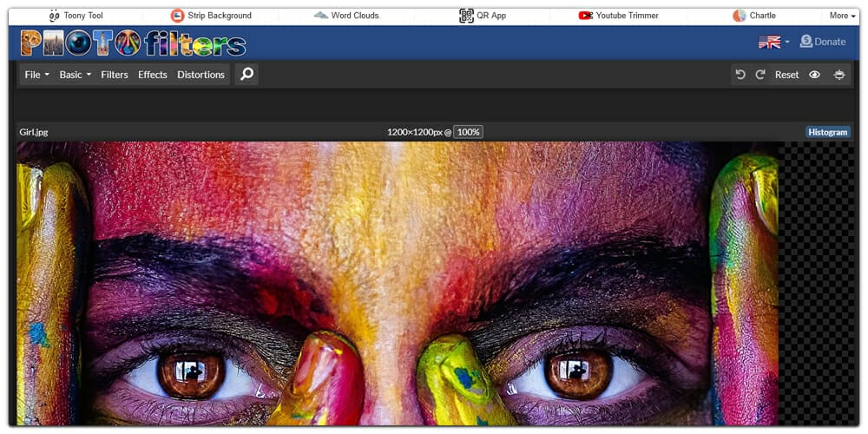Open the Effects menu
The image size is (868, 434).
coord(153,75)
